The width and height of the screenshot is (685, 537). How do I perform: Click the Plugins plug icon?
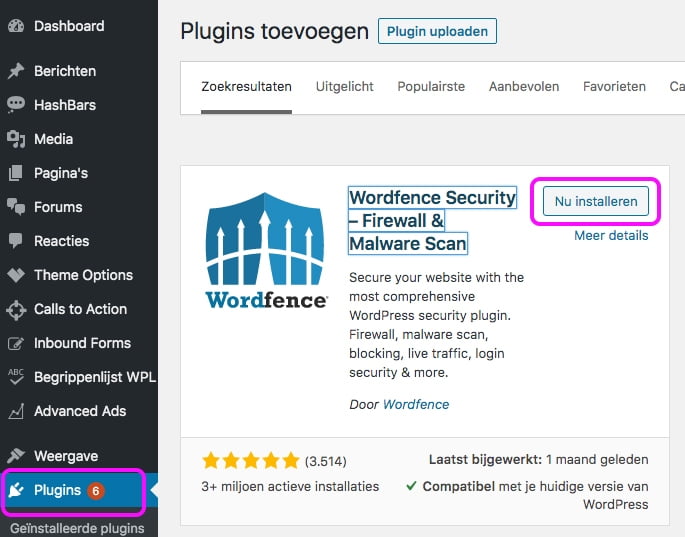click(x=16, y=490)
